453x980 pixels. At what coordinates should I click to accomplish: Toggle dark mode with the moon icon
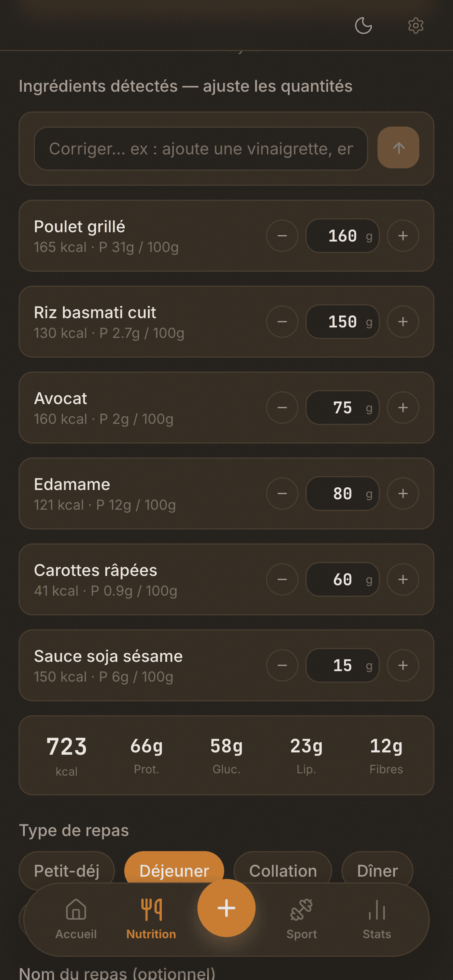click(363, 26)
